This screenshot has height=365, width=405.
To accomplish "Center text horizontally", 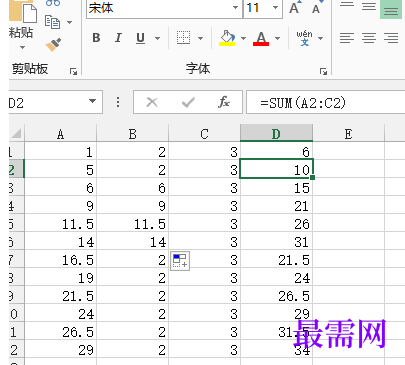I will coord(369,38).
